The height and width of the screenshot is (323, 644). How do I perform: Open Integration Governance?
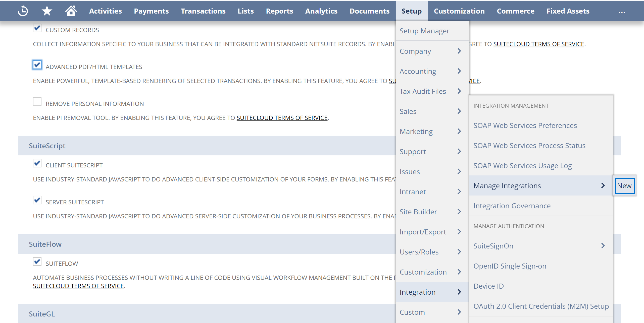point(541,206)
